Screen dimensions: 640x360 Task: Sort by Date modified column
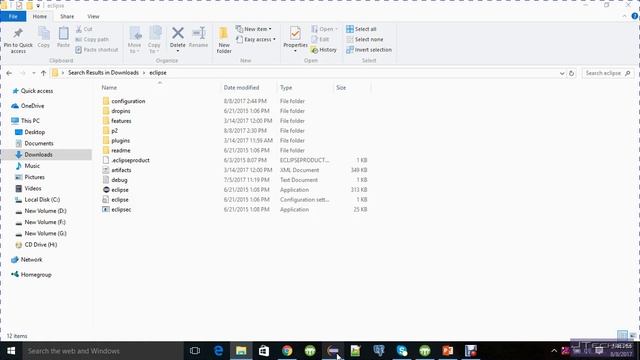(241, 87)
